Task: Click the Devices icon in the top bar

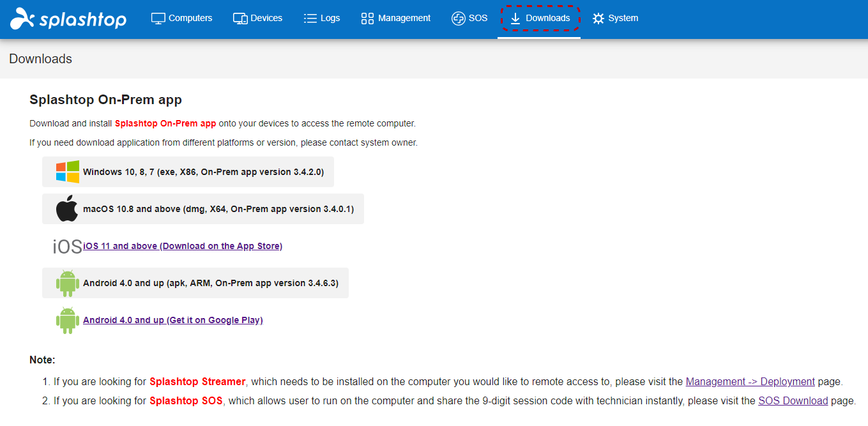Action: point(240,18)
